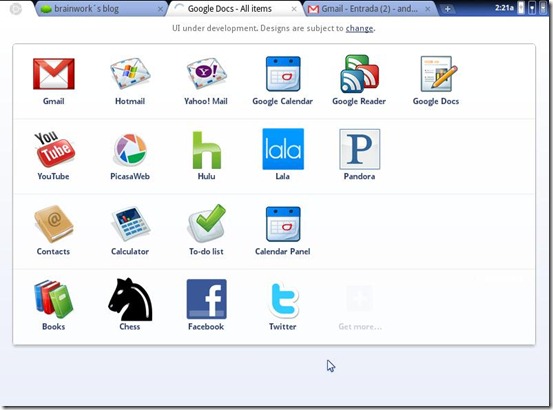Click the faded Get more plus icon
This screenshot has width=553, height=410.
point(359,299)
